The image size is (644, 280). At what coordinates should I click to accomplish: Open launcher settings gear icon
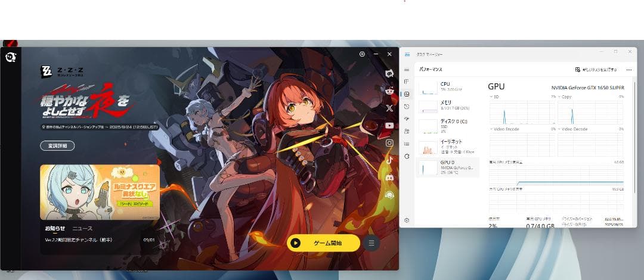(362, 54)
